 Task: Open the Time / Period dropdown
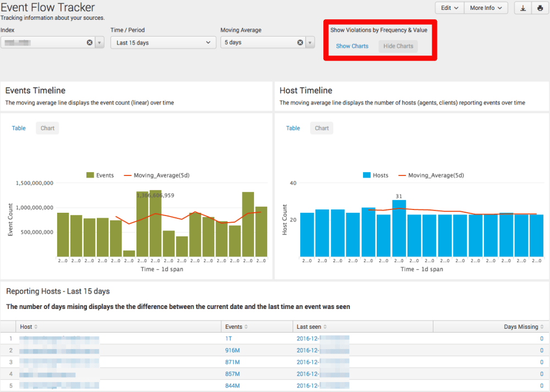coord(163,42)
